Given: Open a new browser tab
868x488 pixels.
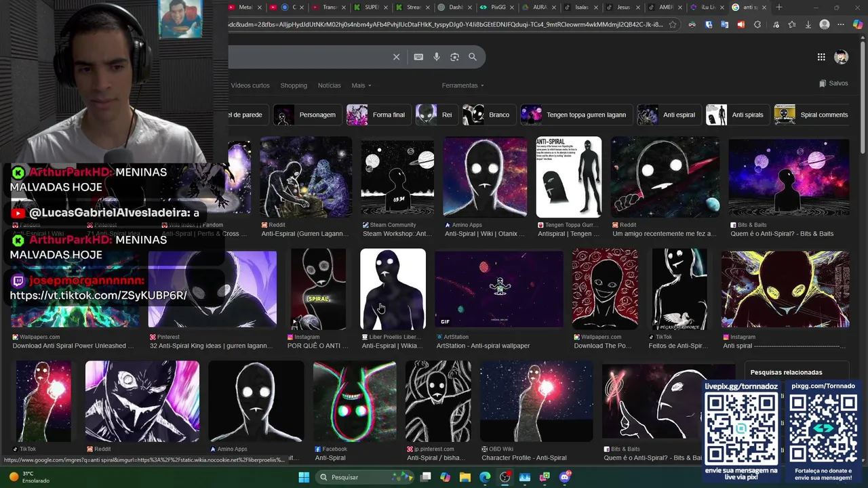Looking at the screenshot, I should [x=779, y=7].
